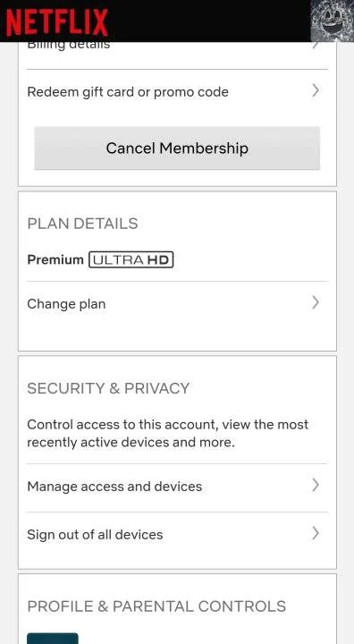Tap chevron next to Manage access and devices
This screenshot has width=354, height=644.
(x=316, y=485)
